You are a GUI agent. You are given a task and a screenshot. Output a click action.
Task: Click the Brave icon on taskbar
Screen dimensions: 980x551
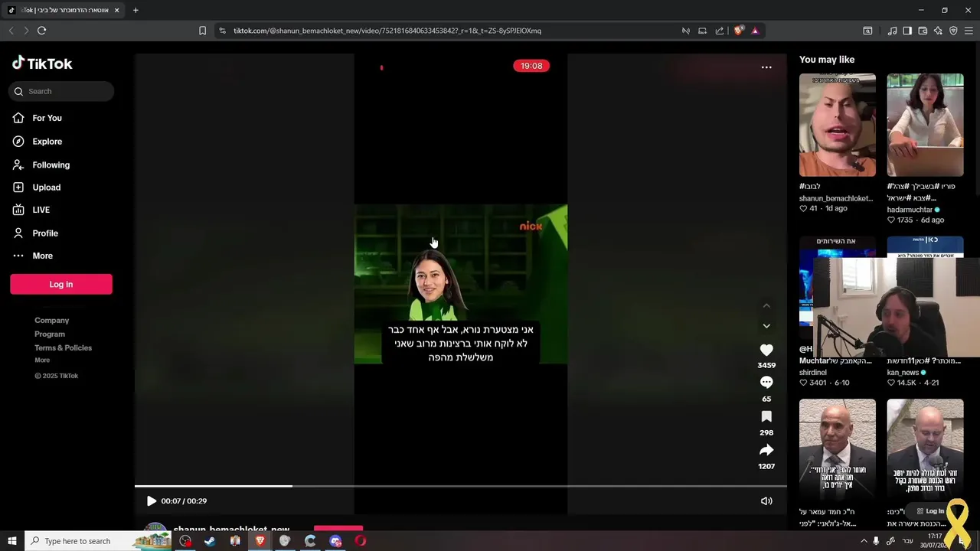[260, 541]
